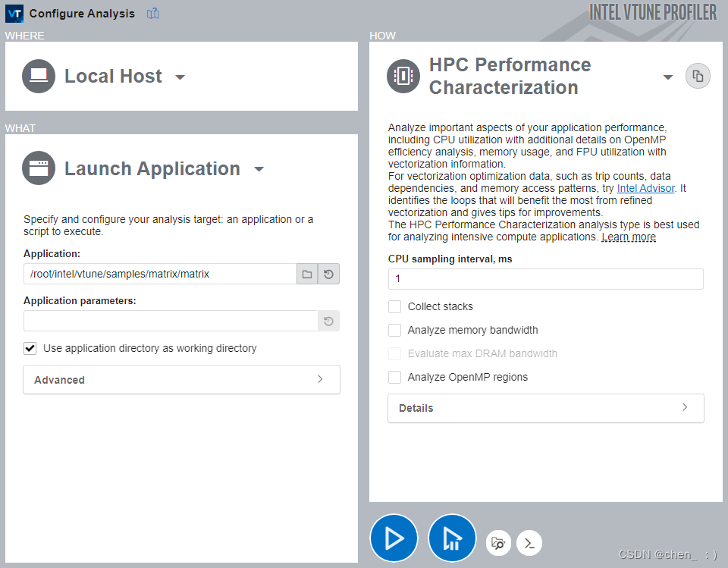728x568 pixels.
Task: Open the Local Host target dropdown
Action: (x=180, y=76)
